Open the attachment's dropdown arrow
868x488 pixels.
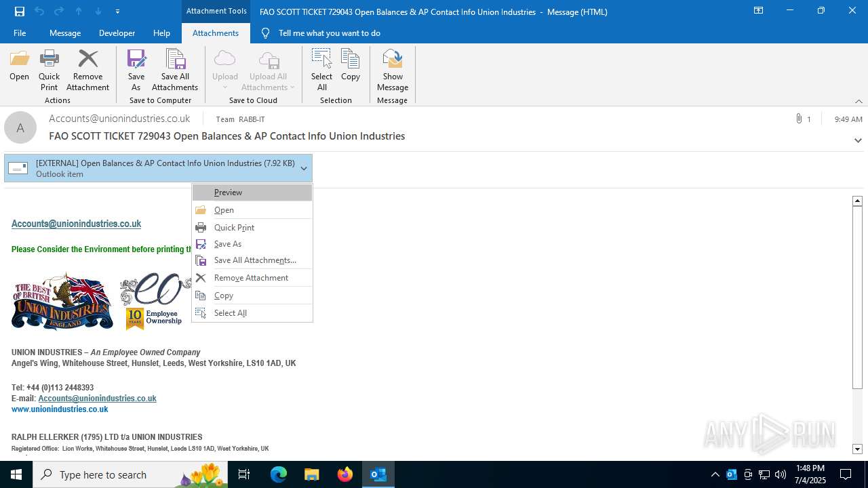(x=304, y=168)
